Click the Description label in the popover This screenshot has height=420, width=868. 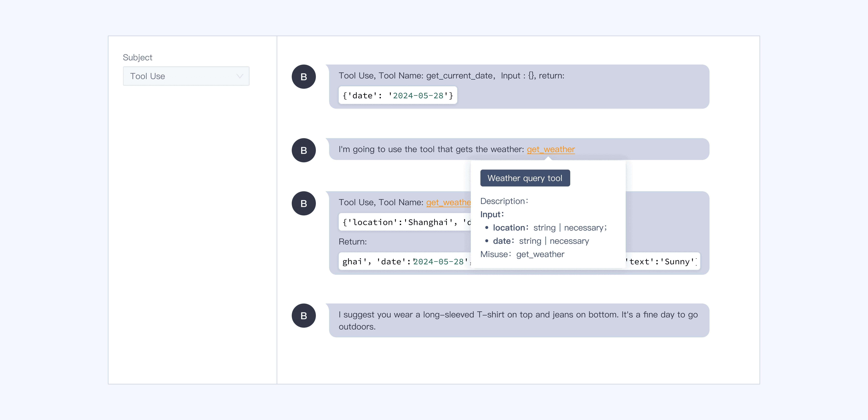504,201
